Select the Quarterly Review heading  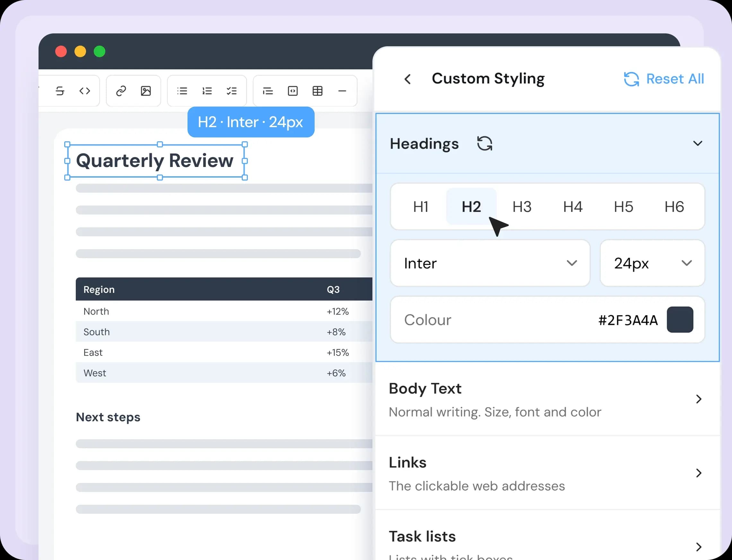coord(155,161)
